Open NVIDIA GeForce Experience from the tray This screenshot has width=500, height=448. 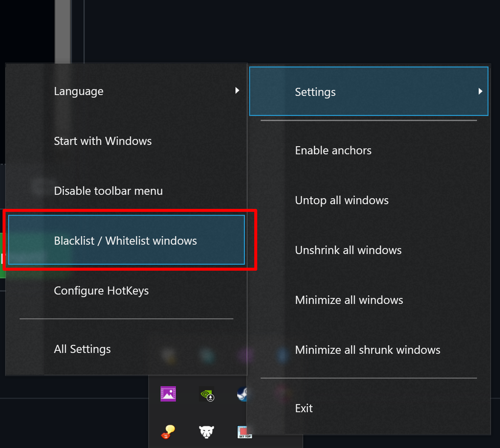(x=206, y=393)
